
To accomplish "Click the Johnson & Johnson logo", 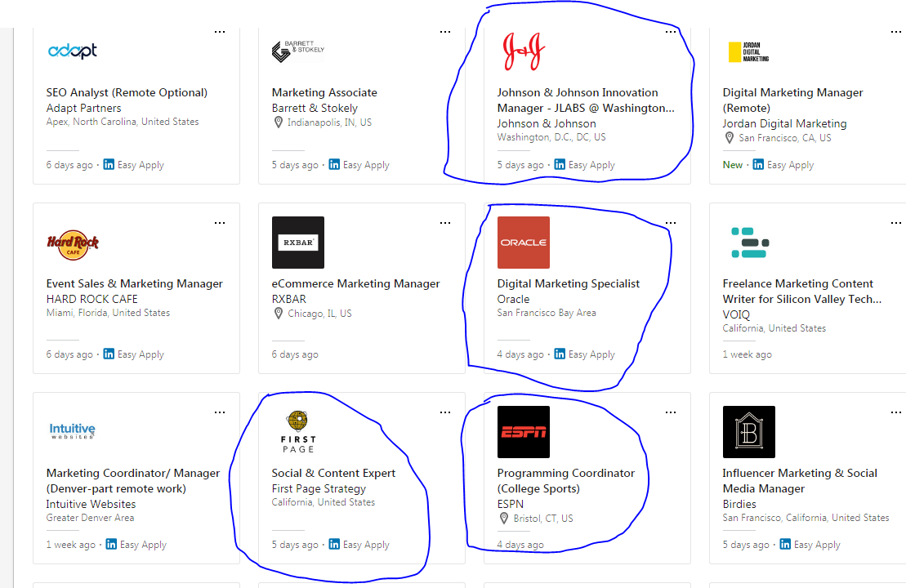I will pos(523,49).
